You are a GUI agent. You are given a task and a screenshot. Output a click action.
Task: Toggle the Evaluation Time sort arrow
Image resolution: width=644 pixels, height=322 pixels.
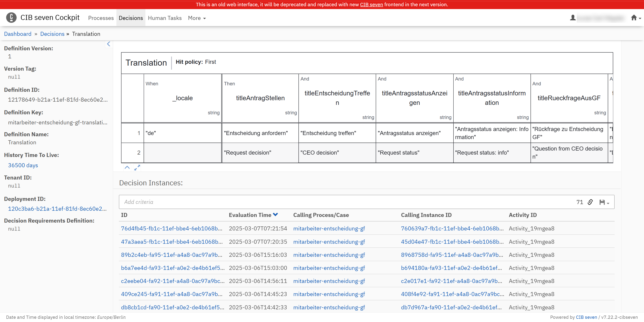[x=276, y=215]
